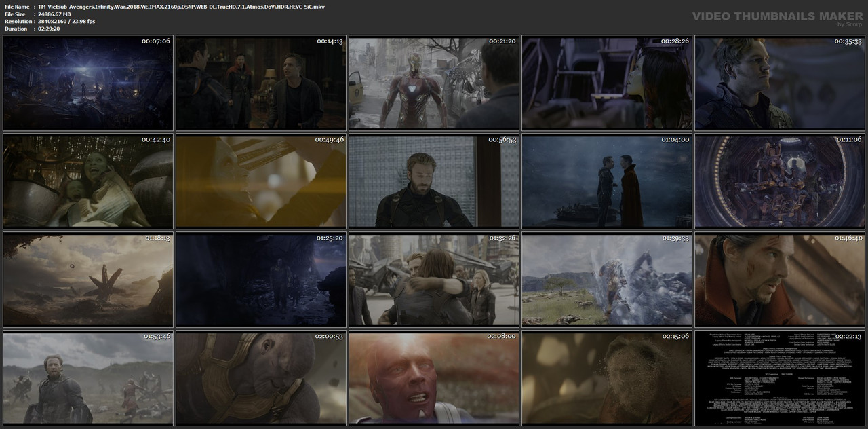Select the thumbnail at 01:18:13
This screenshot has width=868, height=429.
pos(87,280)
